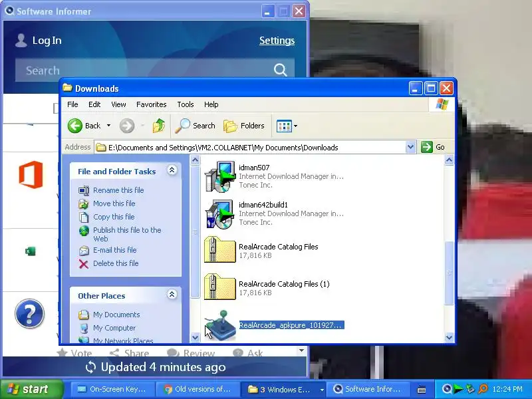Expand the address bar dropdown
Image resolution: width=532 pixels, height=399 pixels.
coord(410,147)
